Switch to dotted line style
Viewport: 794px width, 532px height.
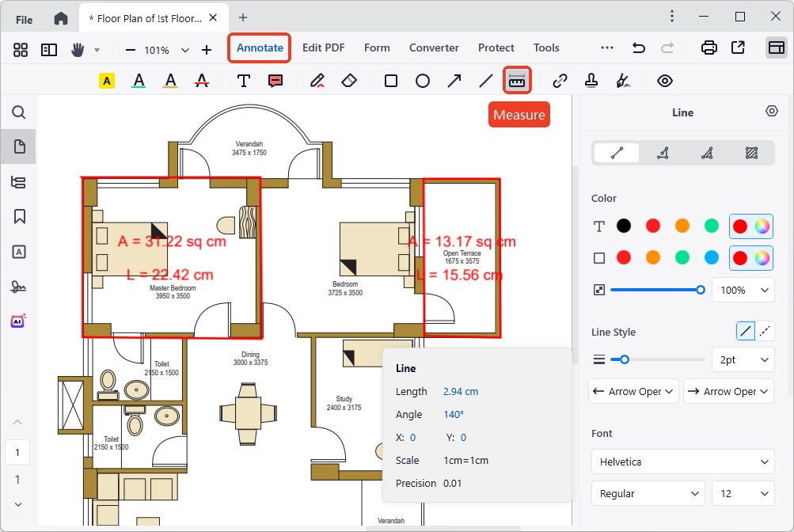pyautogui.click(x=765, y=332)
